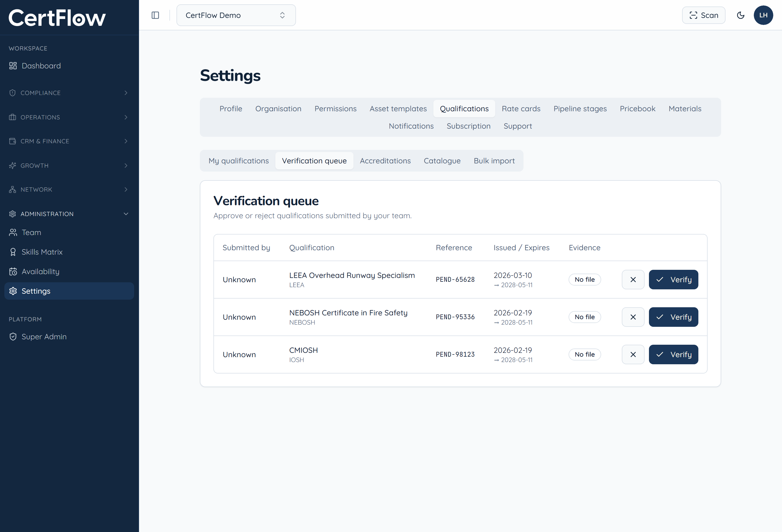The image size is (782, 532).
Task: Collapse the Administration section chevron
Action: (x=126, y=214)
